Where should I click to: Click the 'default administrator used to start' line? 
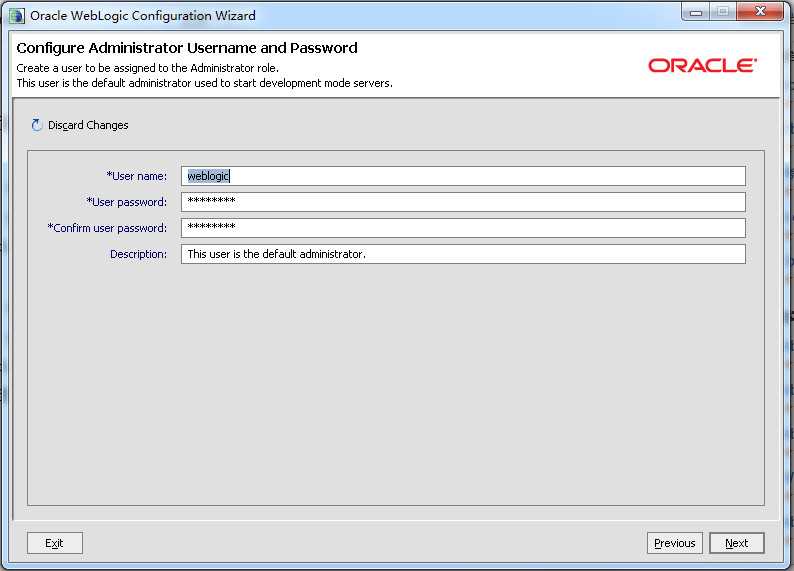tap(205, 83)
